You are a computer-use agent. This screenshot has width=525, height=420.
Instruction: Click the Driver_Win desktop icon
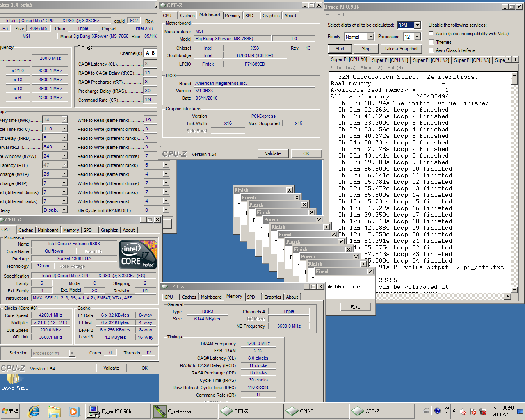(x=14, y=381)
